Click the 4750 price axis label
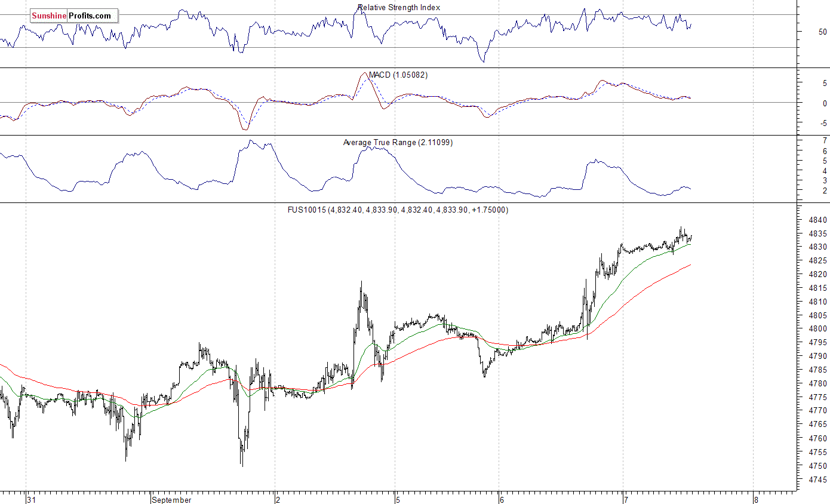Image resolution: width=830 pixels, height=504 pixels. tap(817, 466)
